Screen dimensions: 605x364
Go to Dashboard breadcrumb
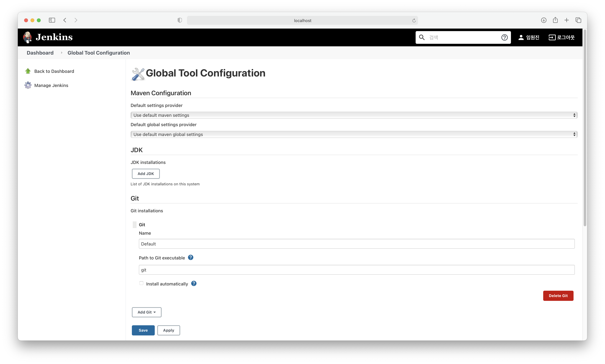click(40, 53)
